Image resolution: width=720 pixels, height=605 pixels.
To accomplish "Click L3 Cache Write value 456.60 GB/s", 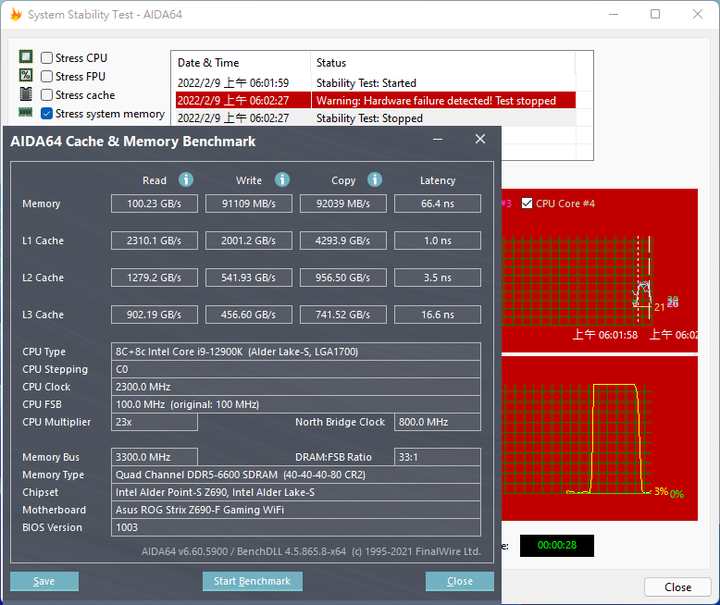I will [x=248, y=314].
